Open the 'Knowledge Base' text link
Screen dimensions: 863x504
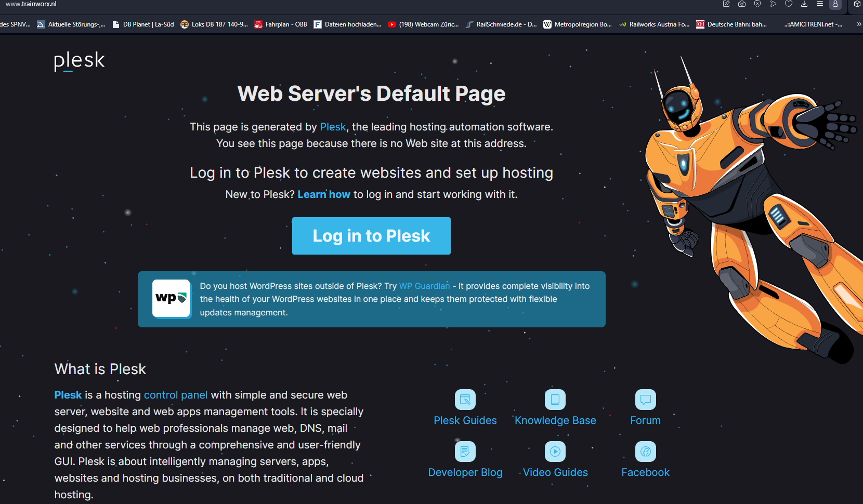coord(555,420)
